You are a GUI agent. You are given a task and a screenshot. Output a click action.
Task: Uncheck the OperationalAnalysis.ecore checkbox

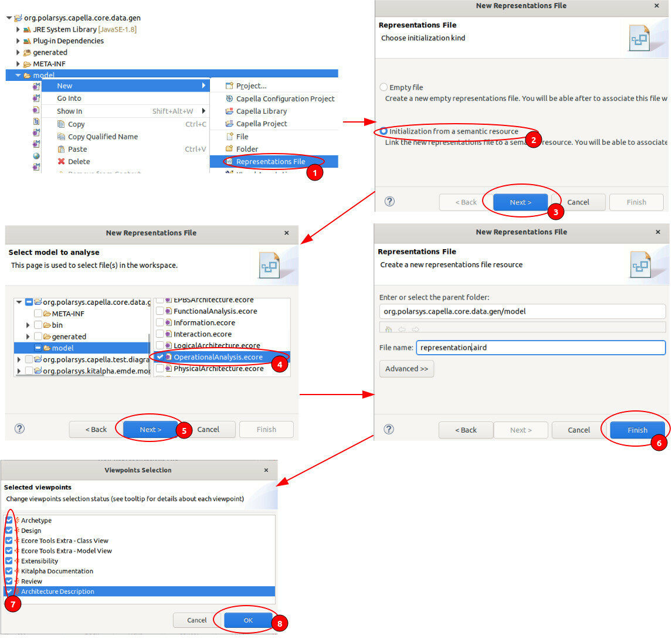coord(160,357)
